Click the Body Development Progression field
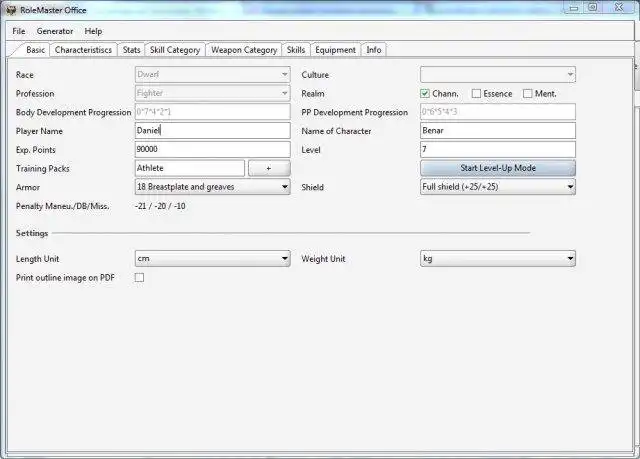The height and width of the screenshot is (459, 640). [x=213, y=112]
